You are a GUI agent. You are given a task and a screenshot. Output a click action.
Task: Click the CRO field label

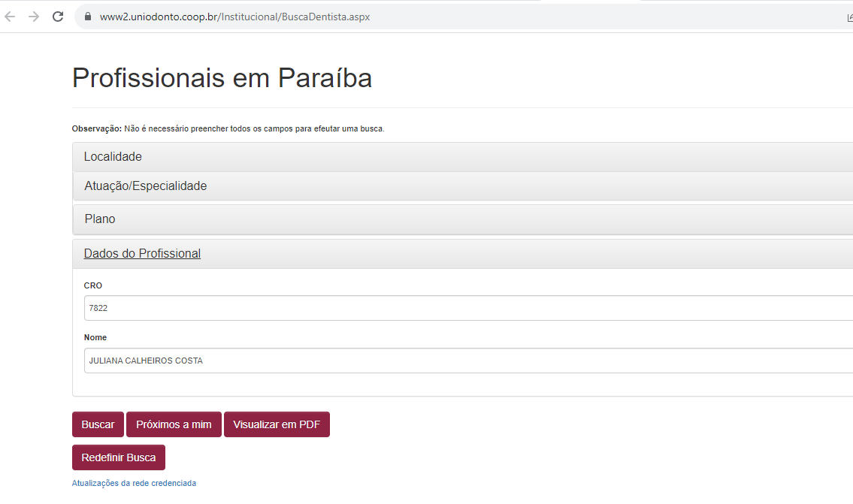(93, 285)
